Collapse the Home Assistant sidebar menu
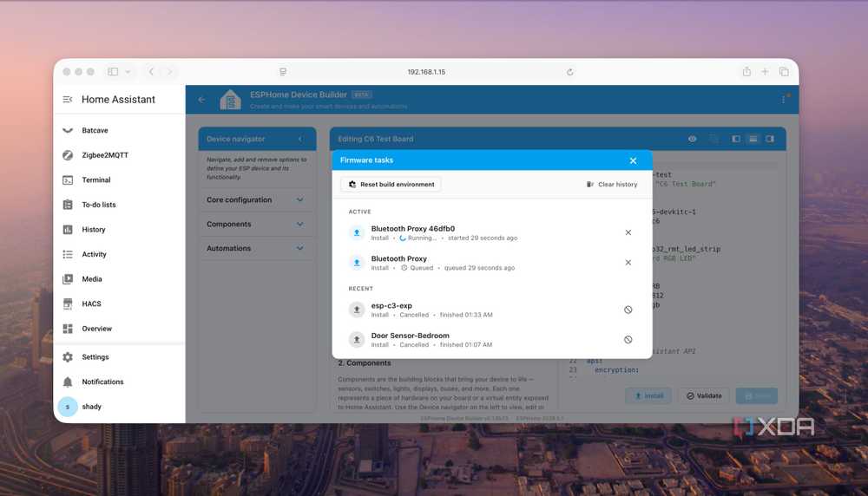The height and width of the screenshot is (496, 868). pos(68,100)
